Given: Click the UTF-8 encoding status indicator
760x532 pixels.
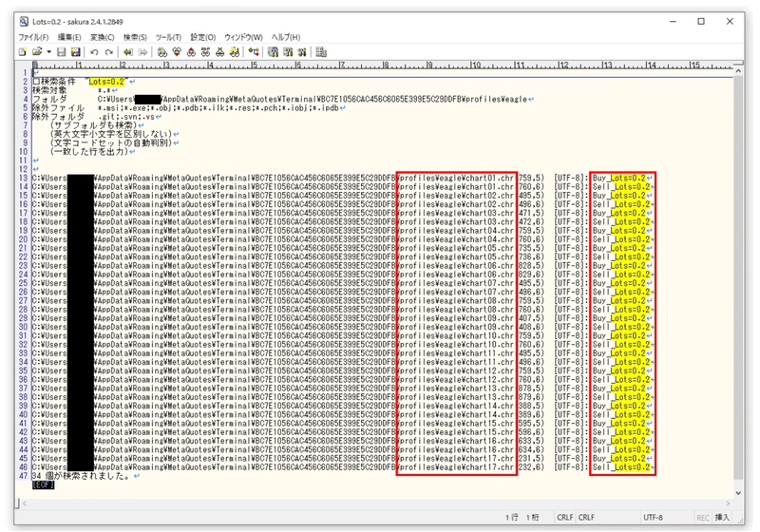Looking at the screenshot, I should point(653,518).
